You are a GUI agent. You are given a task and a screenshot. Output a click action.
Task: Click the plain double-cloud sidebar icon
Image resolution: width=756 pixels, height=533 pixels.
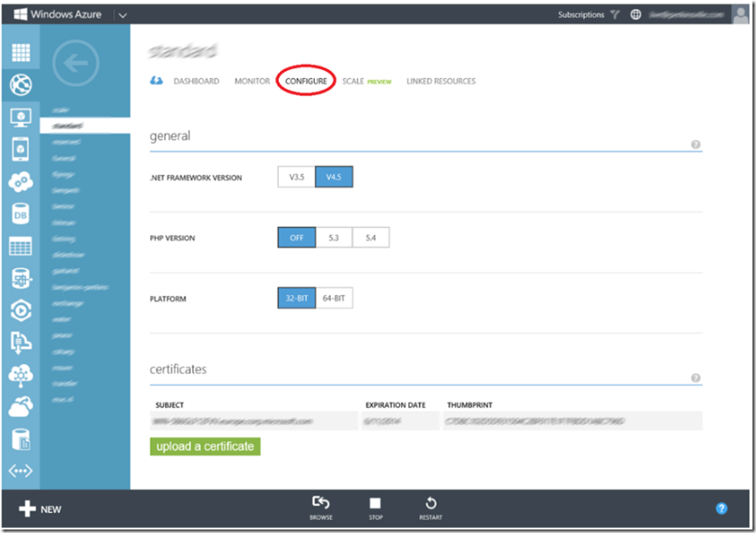point(21,408)
